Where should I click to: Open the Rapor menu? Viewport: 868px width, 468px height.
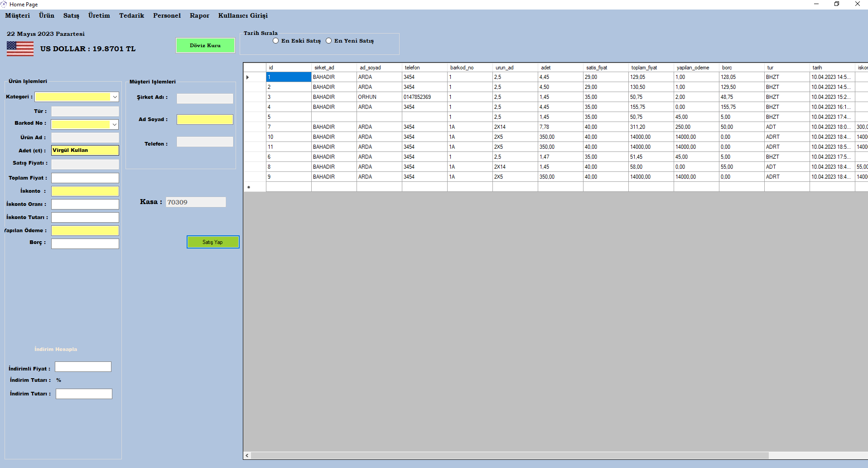199,15
